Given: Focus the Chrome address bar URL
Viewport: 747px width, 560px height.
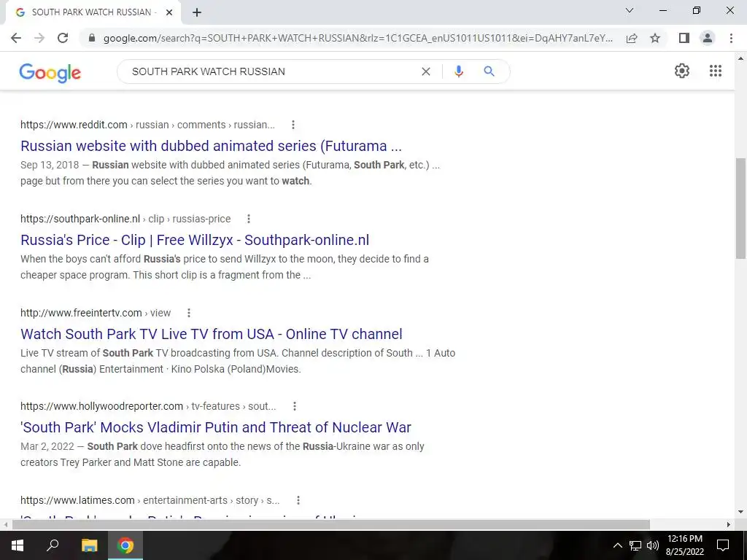Looking at the screenshot, I should tap(357, 38).
